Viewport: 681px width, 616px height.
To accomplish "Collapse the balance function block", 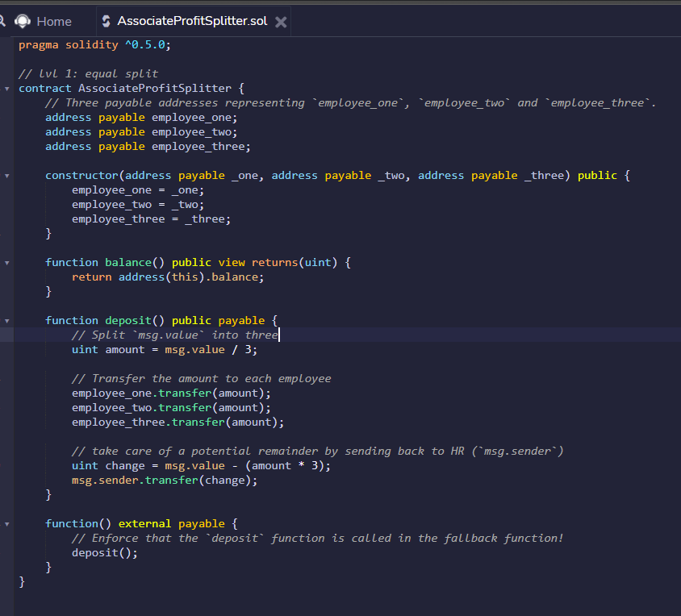I will [6, 262].
